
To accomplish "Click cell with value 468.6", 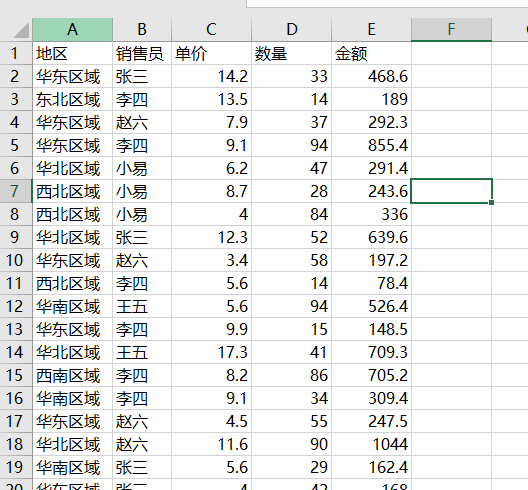I will [371, 76].
